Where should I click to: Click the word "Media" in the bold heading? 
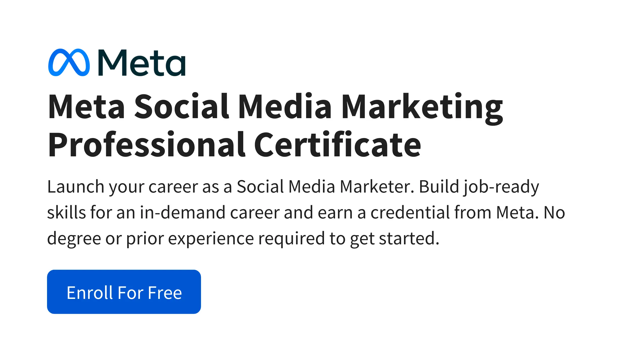[x=285, y=107]
